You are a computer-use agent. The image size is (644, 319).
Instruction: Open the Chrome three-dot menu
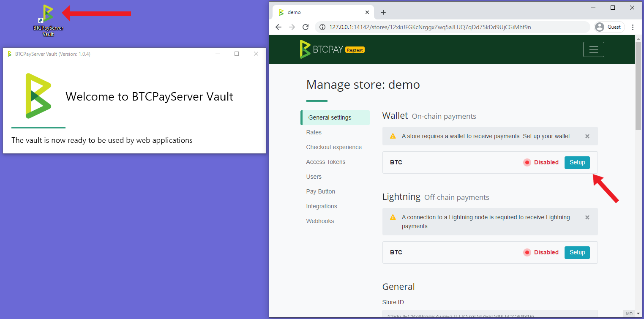(633, 27)
